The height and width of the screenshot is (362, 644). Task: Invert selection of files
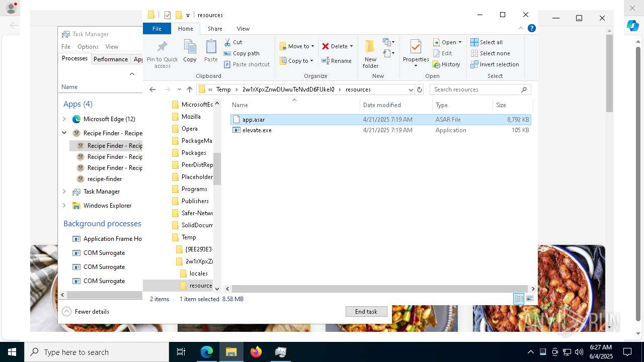tap(495, 64)
